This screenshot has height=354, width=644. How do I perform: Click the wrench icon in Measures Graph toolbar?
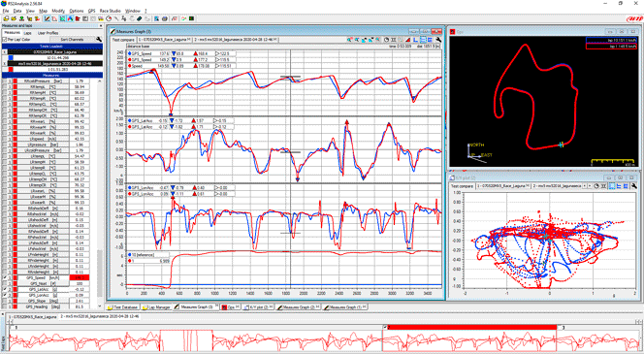tap(438, 40)
